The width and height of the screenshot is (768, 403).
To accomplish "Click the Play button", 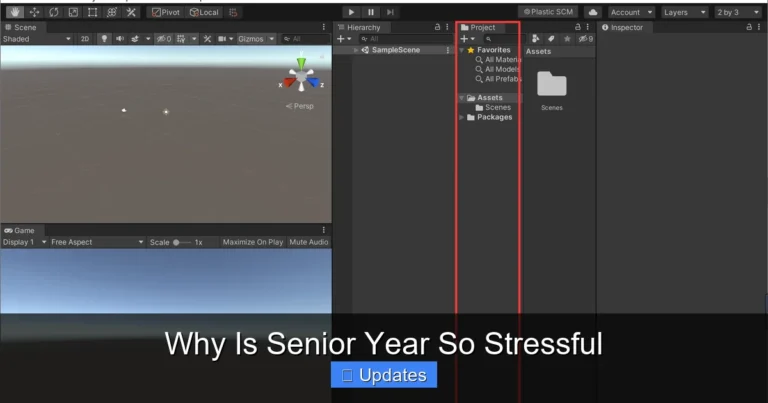I will pyautogui.click(x=351, y=12).
